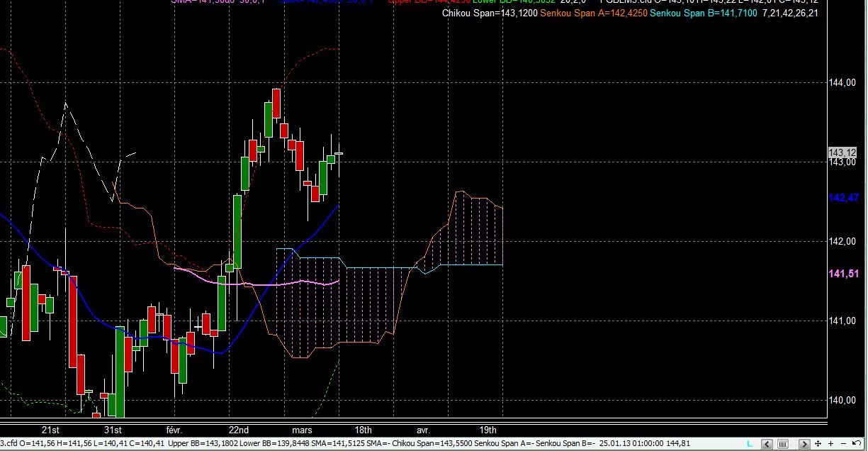Click the 144,00 price axis label
The height and width of the screenshot is (451, 868).
pyautogui.click(x=842, y=83)
